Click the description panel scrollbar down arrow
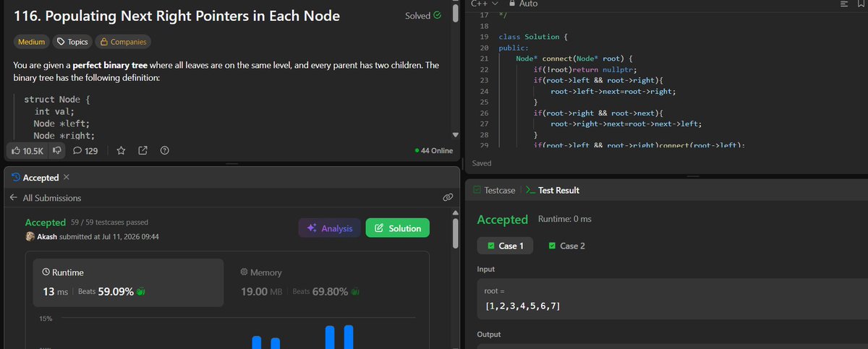Image resolution: width=868 pixels, height=349 pixels. (x=455, y=135)
